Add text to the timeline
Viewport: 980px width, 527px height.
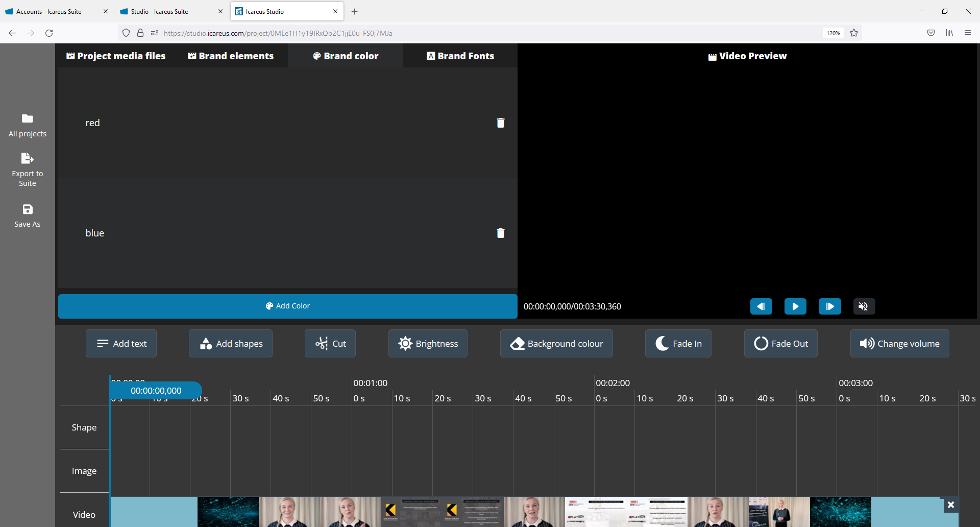[x=121, y=344]
